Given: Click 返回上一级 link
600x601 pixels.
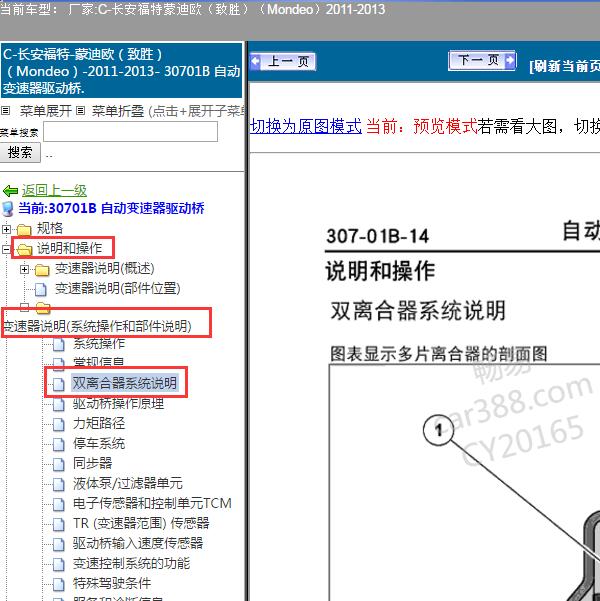Looking at the screenshot, I should (x=54, y=190).
